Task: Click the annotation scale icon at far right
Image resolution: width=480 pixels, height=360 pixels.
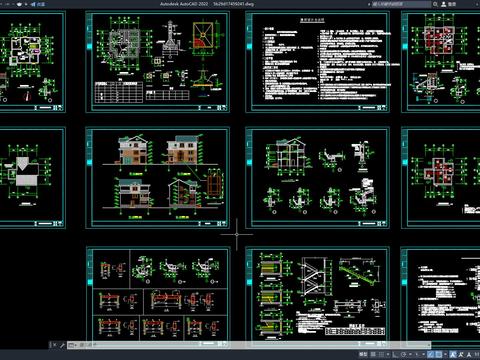Action: click(469, 354)
